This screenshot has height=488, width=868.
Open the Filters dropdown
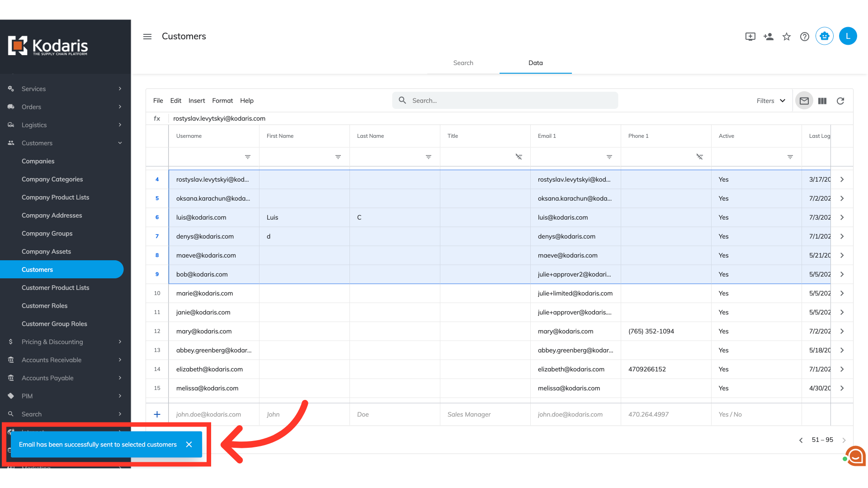pyautogui.click(x=771, y=101)
